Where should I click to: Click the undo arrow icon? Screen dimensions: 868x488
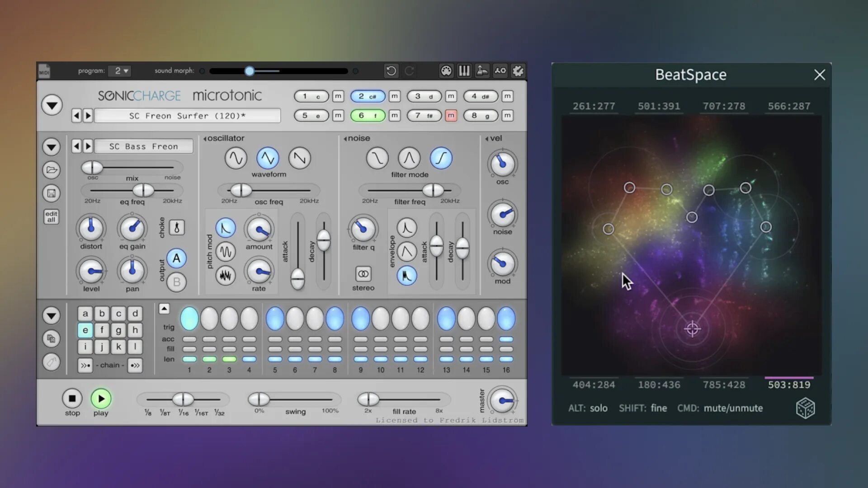coord(391,71)
